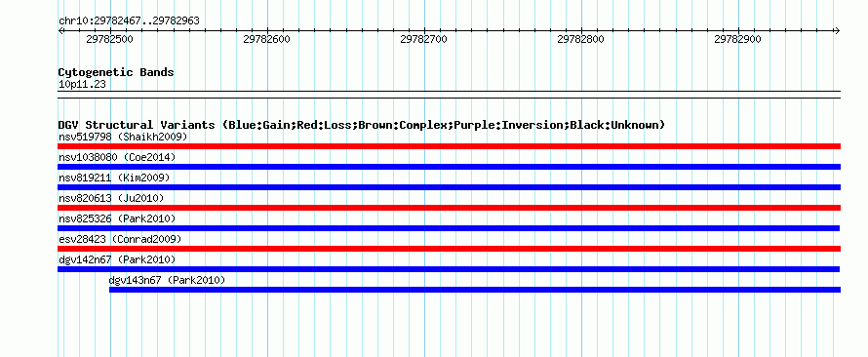
Task: Open variant label nsv820613 (Ju2010)
Action: tap(111, 198)
